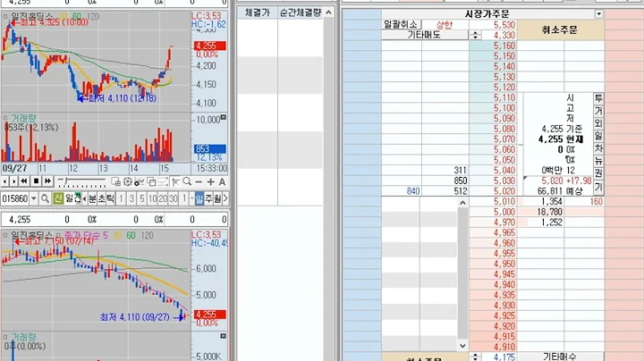Screen dimensions: 644x361
Task: Click 기타매수 button at bottom
Action: pyautogui.click(x=560, y=357)
